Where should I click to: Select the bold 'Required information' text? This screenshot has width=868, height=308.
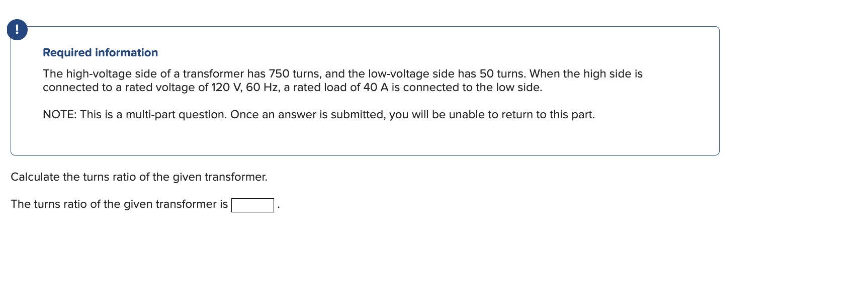pyautogui.click(x=100, y=52)
